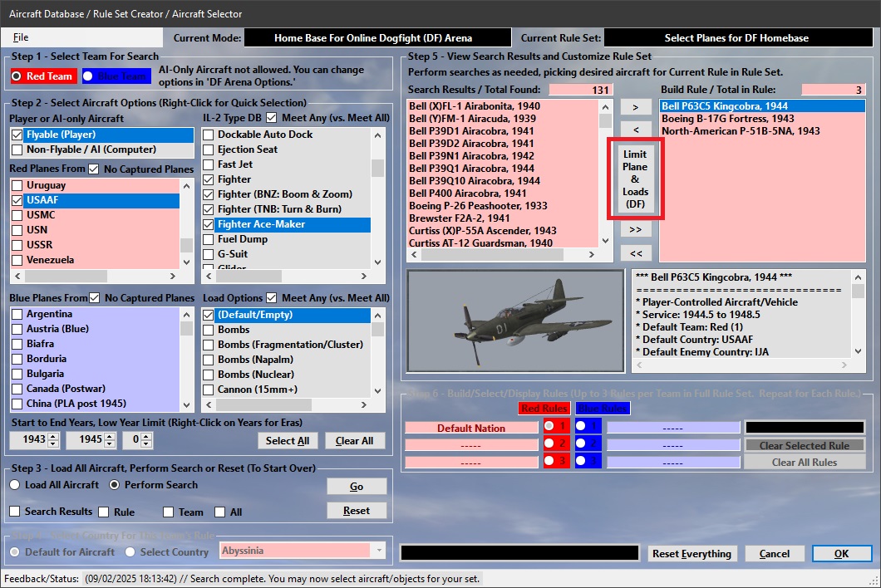Open the File menu
Viewport: 881px width, 588px height.
pos(21,37)
